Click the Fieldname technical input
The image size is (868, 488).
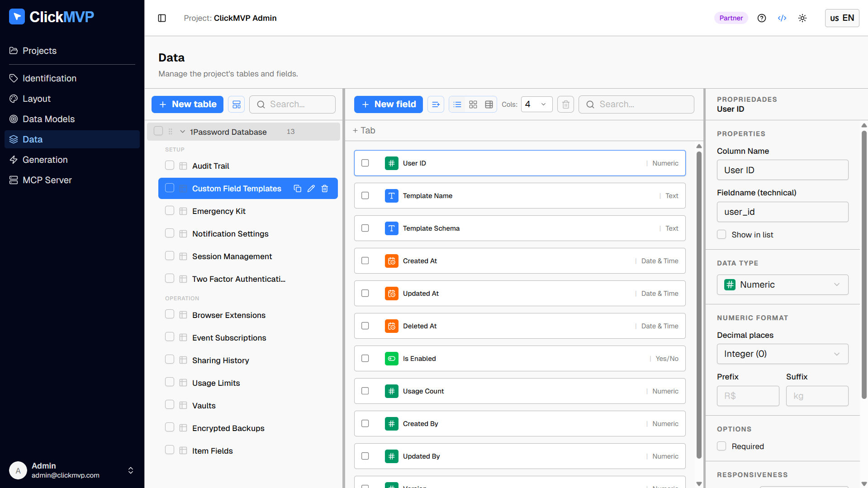click(x=783, y=212)
